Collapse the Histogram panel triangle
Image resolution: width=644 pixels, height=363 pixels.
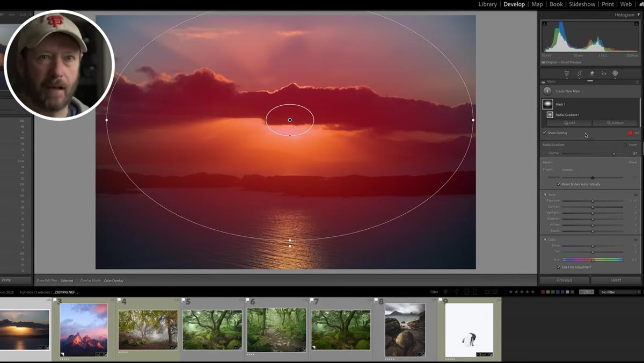[x=638, y=15]
